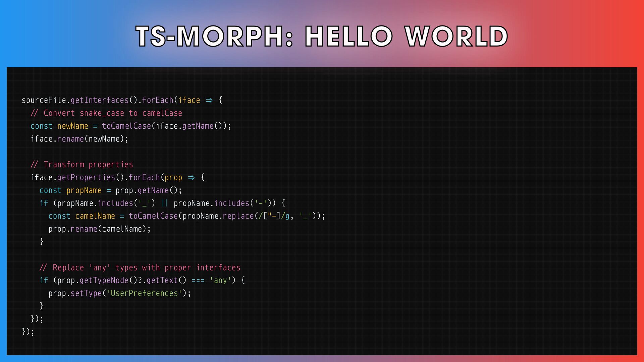644x362 pixels.
Task: Click the 'UserPreferences' string literal
Action: coord(144,293)
